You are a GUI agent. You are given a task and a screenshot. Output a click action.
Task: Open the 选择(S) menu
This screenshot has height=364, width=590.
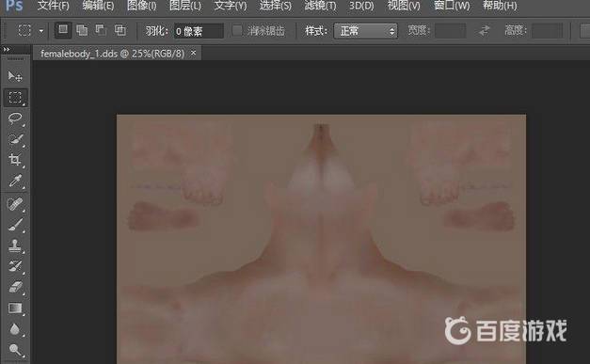(276, 6)
